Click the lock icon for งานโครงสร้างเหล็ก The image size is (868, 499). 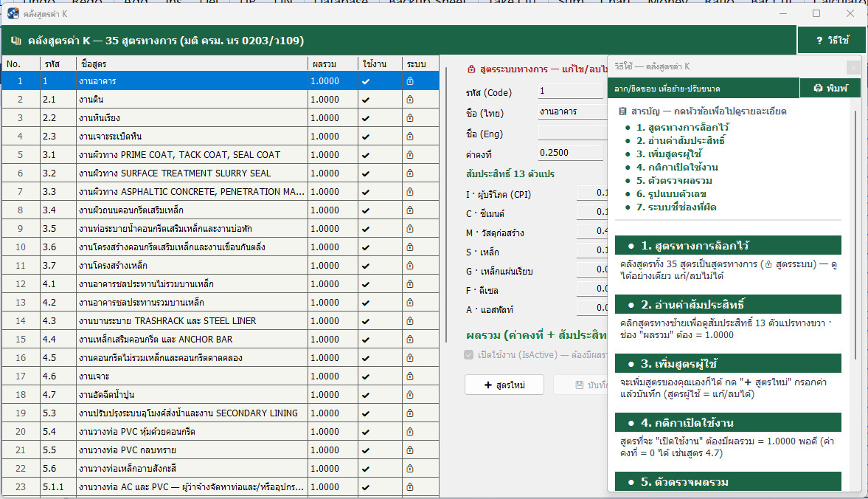pos(410,265)
